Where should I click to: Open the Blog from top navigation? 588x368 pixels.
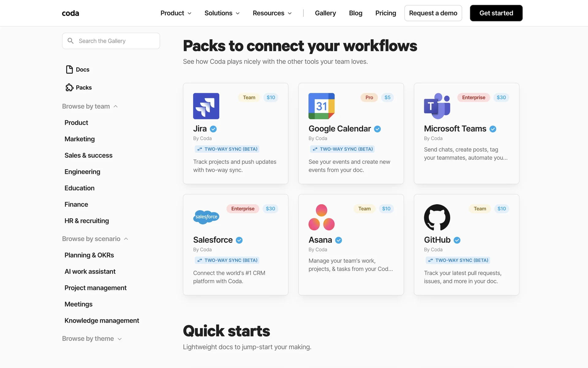356,13
